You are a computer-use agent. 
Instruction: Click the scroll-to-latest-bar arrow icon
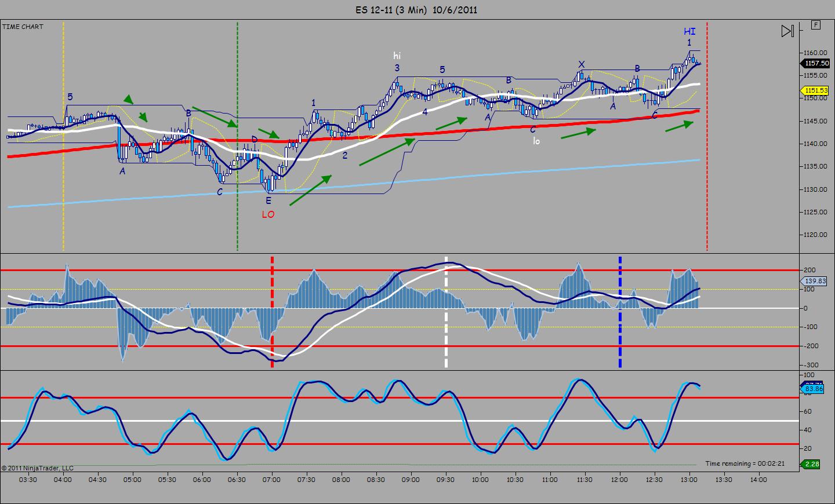pos(787,31)
